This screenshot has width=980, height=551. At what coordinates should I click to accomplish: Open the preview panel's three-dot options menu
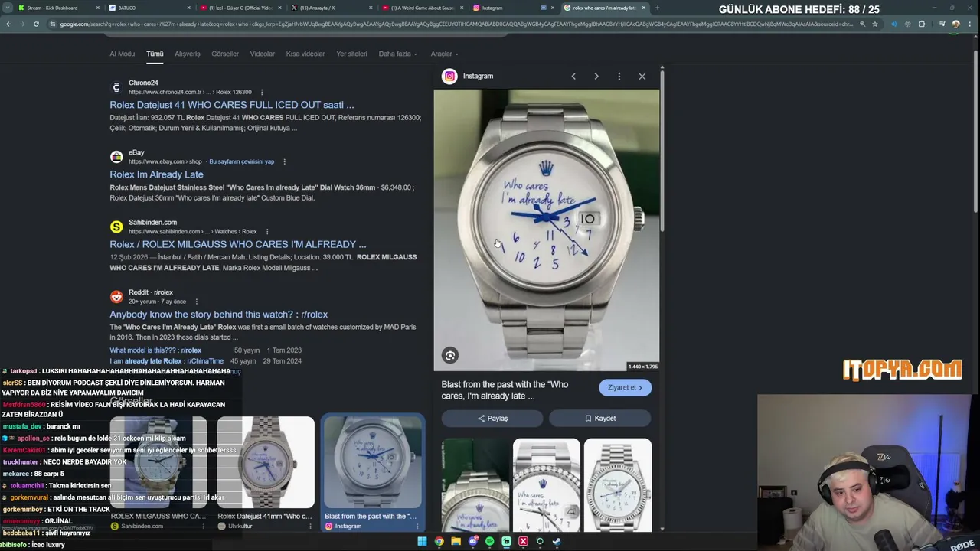click(619, 77)
